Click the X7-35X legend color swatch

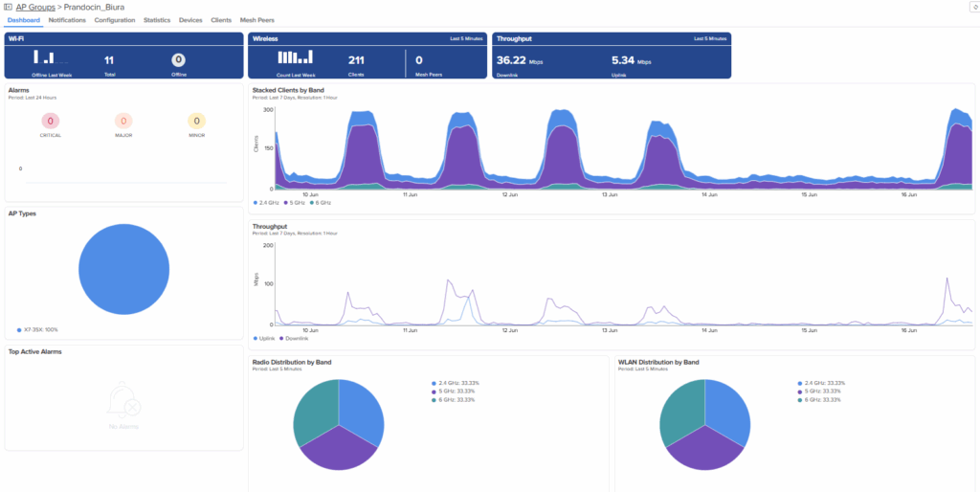19,329
